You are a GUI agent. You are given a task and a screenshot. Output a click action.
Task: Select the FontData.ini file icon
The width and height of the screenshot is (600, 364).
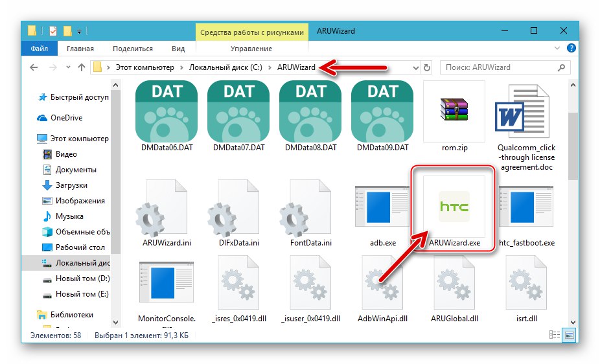click(x=306, y=207)
